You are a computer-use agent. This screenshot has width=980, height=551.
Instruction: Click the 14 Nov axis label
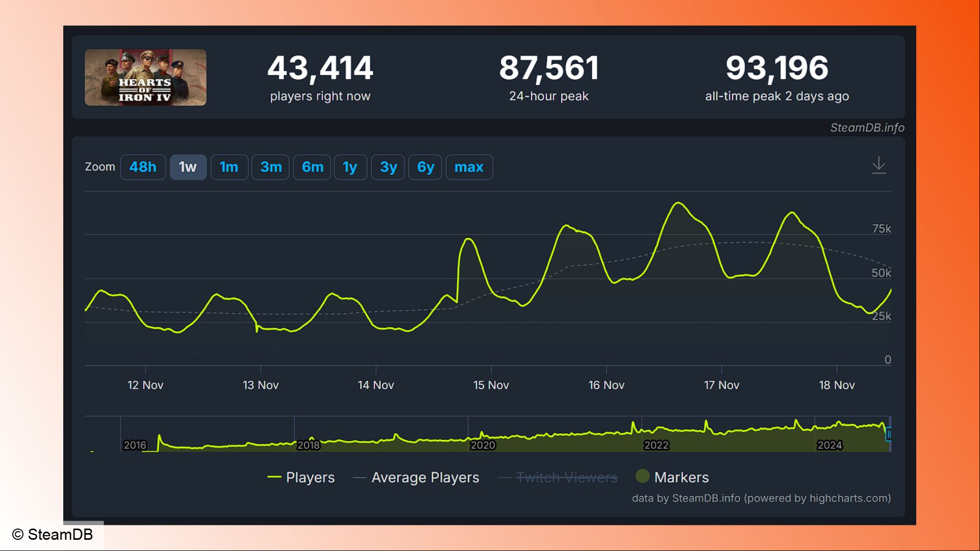coord(376,385)
